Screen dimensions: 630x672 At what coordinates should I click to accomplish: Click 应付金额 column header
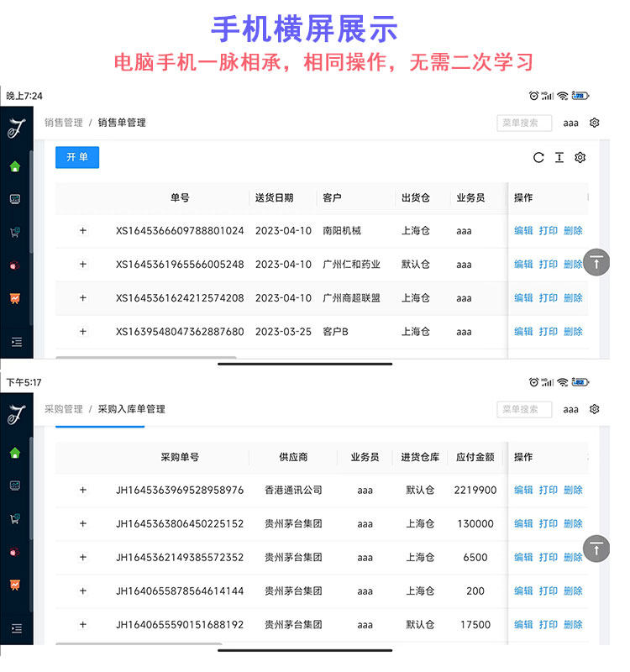pos(475,457)
